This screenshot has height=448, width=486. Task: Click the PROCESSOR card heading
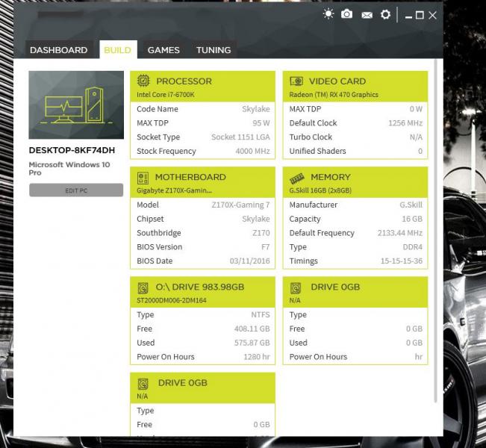[x=184, y=81]
